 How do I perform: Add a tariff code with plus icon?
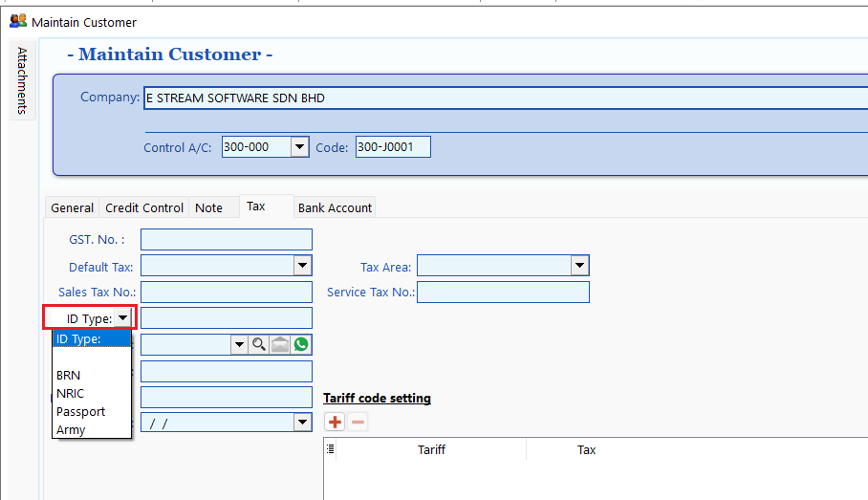click(x=336, y=422)
